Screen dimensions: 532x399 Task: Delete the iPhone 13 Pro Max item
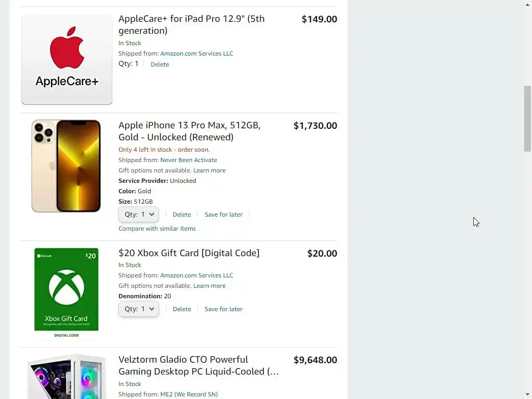182,215
